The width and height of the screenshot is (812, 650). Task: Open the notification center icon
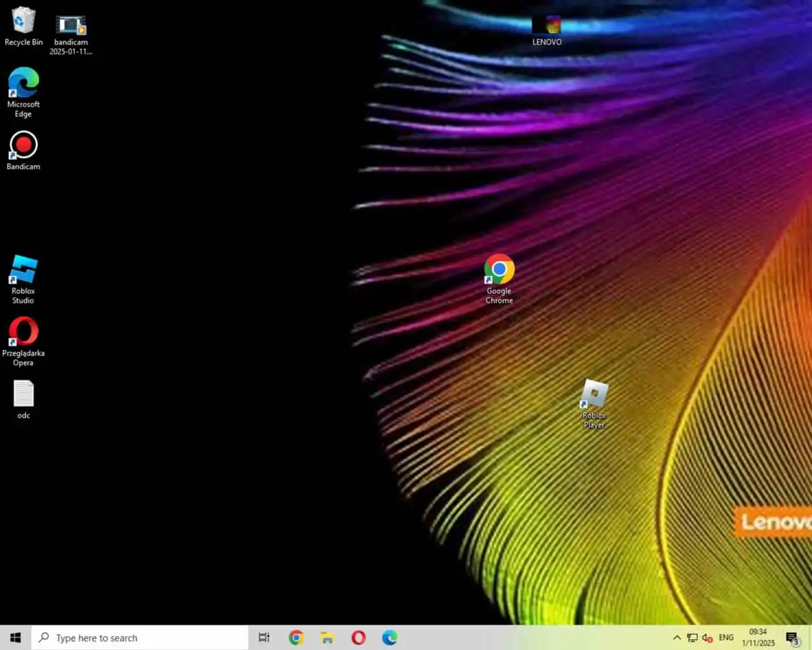792,637
